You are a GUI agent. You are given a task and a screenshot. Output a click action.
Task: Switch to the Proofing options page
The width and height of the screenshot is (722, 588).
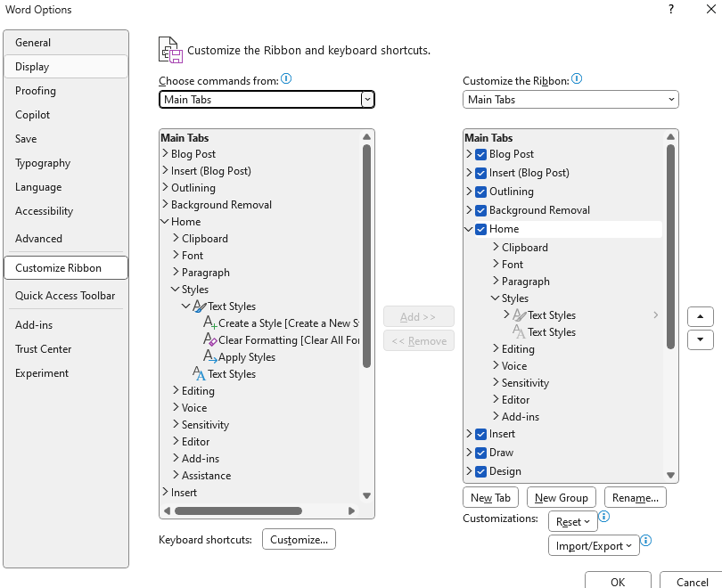[36, 91]
